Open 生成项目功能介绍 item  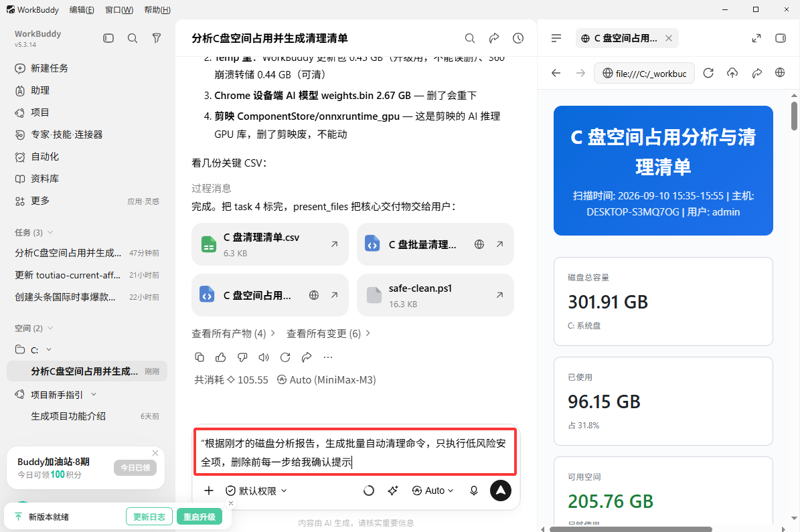coord(87,416)
